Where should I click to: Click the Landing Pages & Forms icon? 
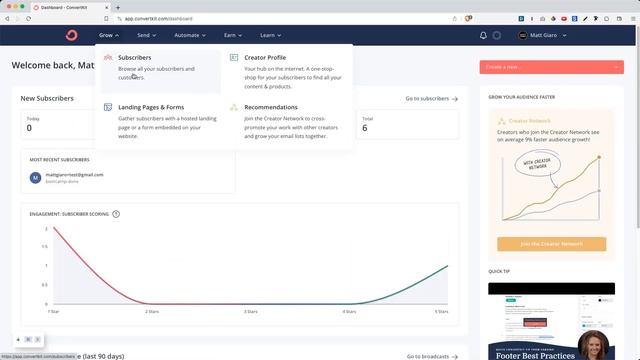tap(108, 107)
